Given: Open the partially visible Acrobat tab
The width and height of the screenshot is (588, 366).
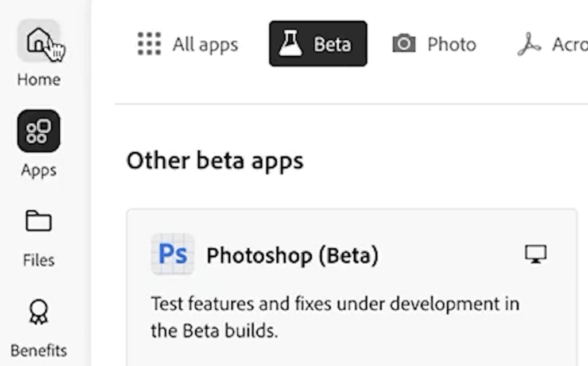Looking at the screenshot, I should 569,44.
